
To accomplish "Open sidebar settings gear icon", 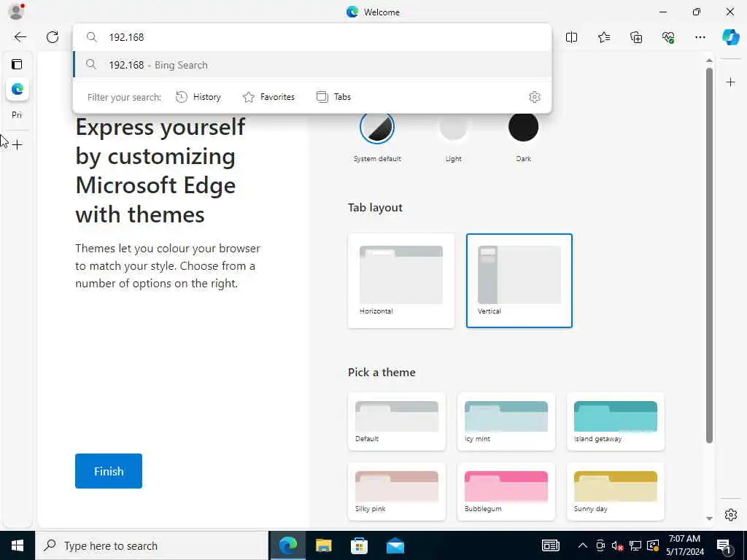I will tap(731, 515).
